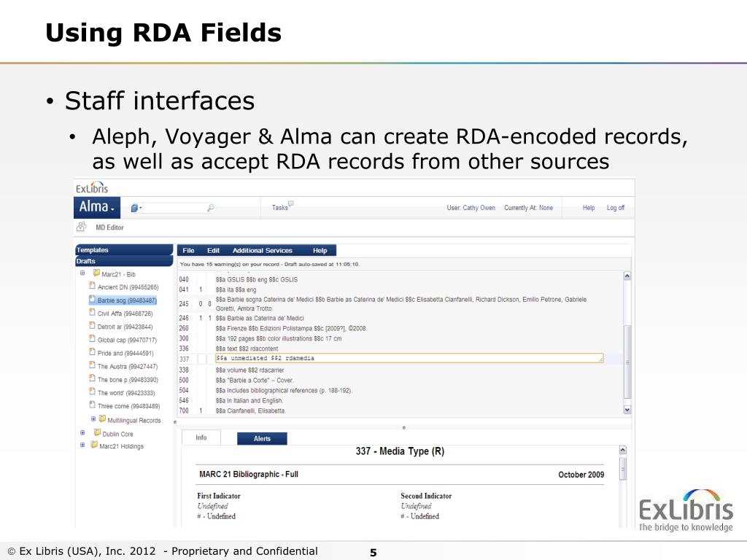Click the Marc21 - Bib folder icon
The image size is (747, 560).
point(96,273)
